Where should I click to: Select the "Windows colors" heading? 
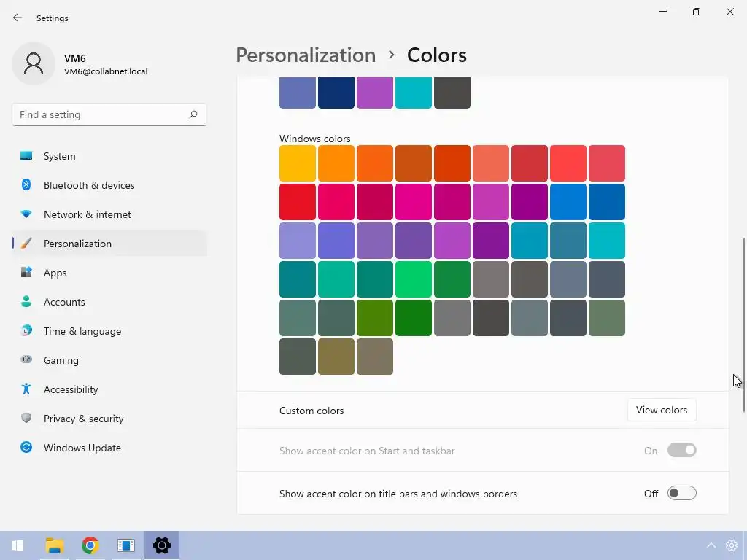coord(315,139)
